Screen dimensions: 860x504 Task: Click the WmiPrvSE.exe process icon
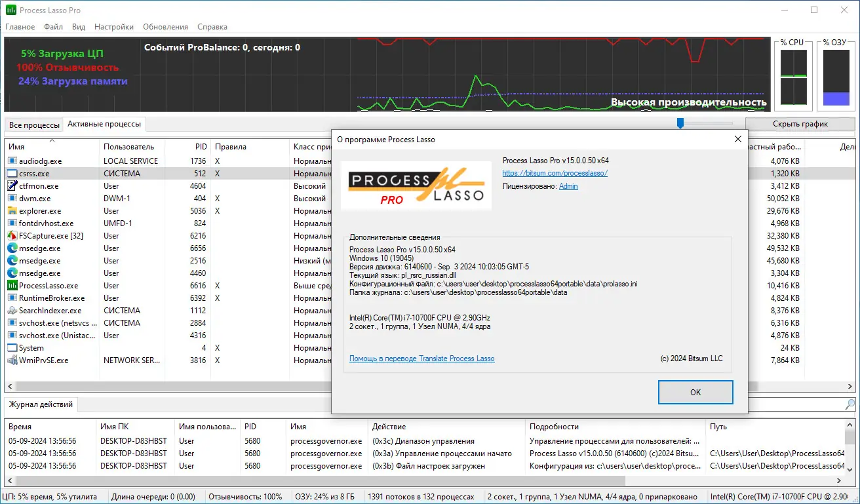pyautogui.click(x=12, y=360)
